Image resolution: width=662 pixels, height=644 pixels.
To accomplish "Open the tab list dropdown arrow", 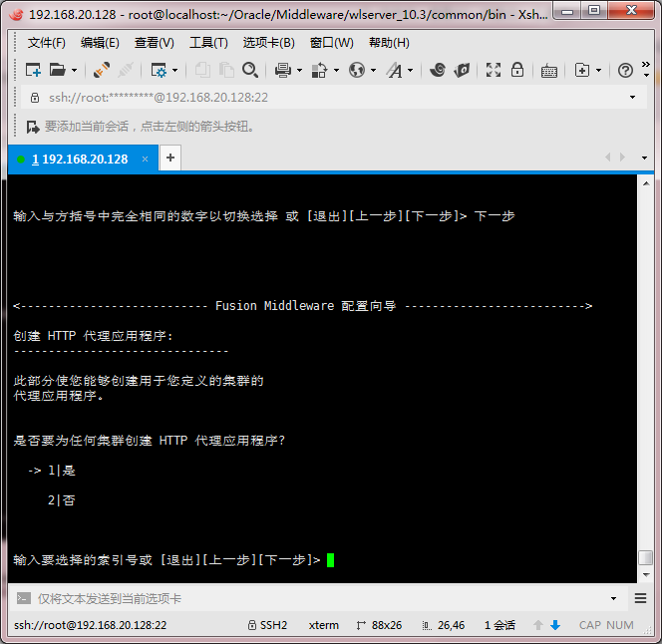I will (644, 158).
